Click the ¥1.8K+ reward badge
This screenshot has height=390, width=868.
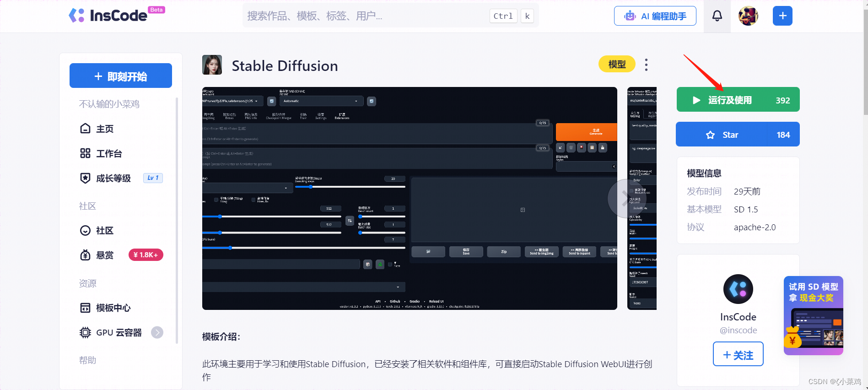[146, 255]
